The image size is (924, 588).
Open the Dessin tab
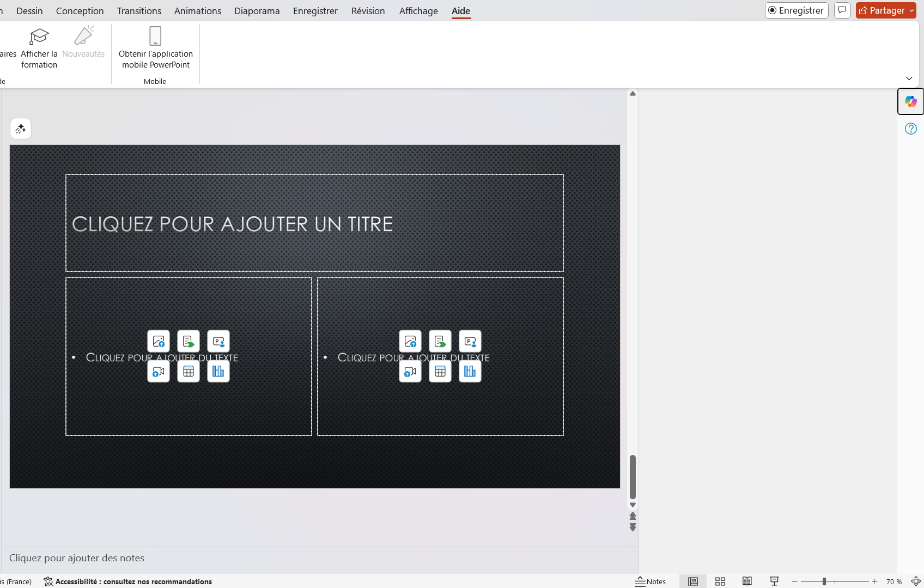click(x=29, y=11)
